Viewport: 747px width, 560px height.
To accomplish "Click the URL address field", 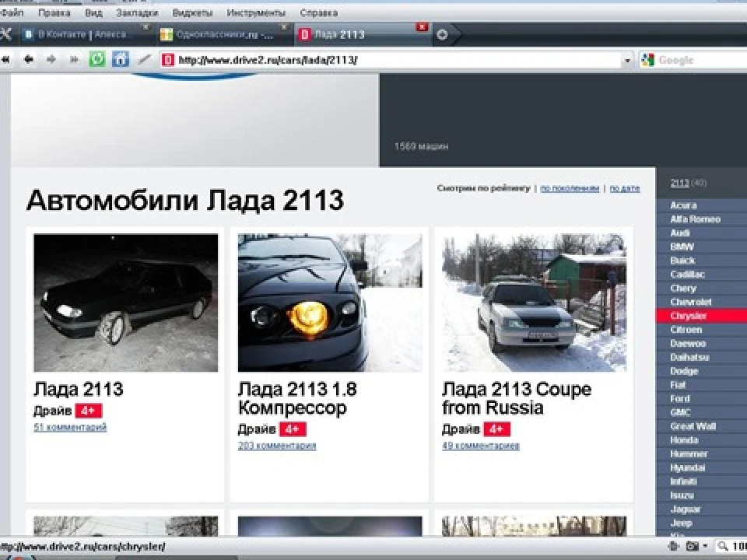I will 398,60.
